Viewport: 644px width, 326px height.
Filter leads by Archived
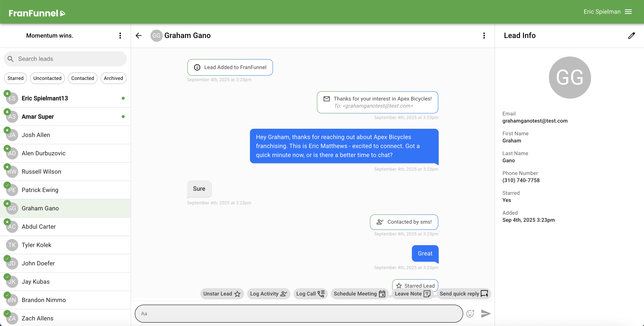point(113,78)
